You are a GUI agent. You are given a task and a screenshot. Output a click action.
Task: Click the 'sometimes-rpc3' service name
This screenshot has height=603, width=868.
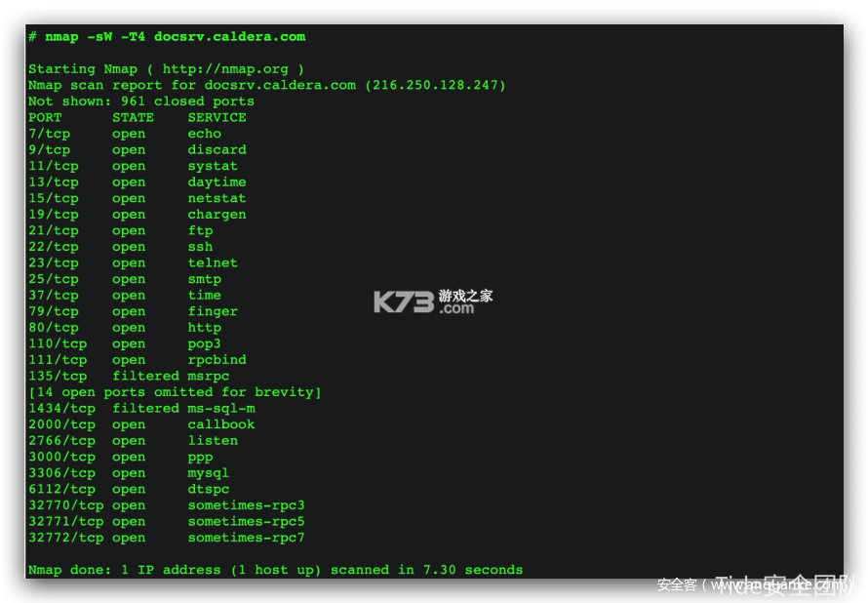(247, 505)
